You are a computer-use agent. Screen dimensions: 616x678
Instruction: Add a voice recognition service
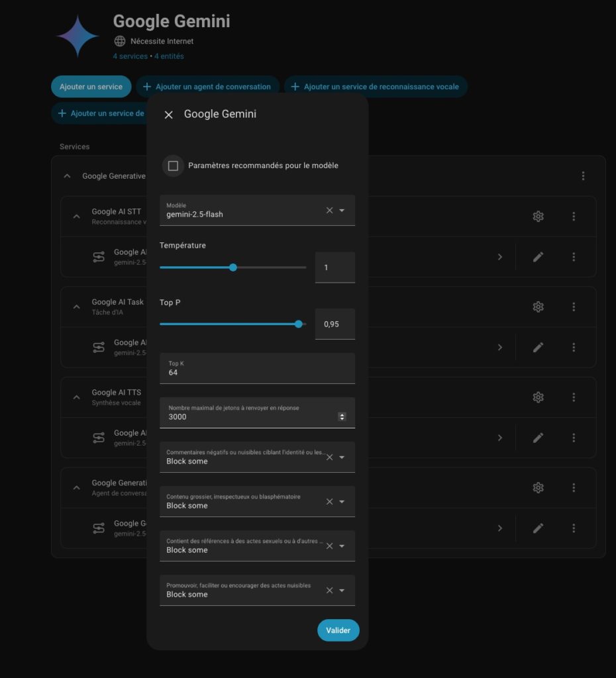click(376, 87)
